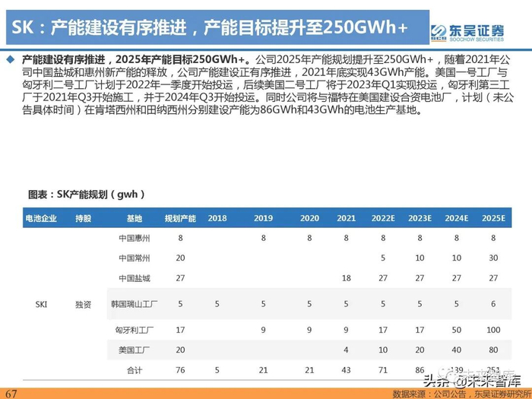
Task: Click 合计 2023E value 86
Action: coord(420,370)
